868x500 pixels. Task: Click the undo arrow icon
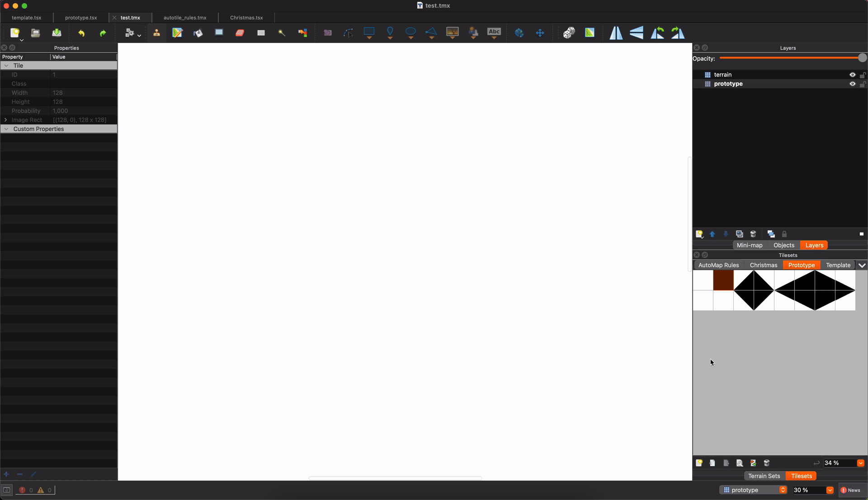coord(81,33)
